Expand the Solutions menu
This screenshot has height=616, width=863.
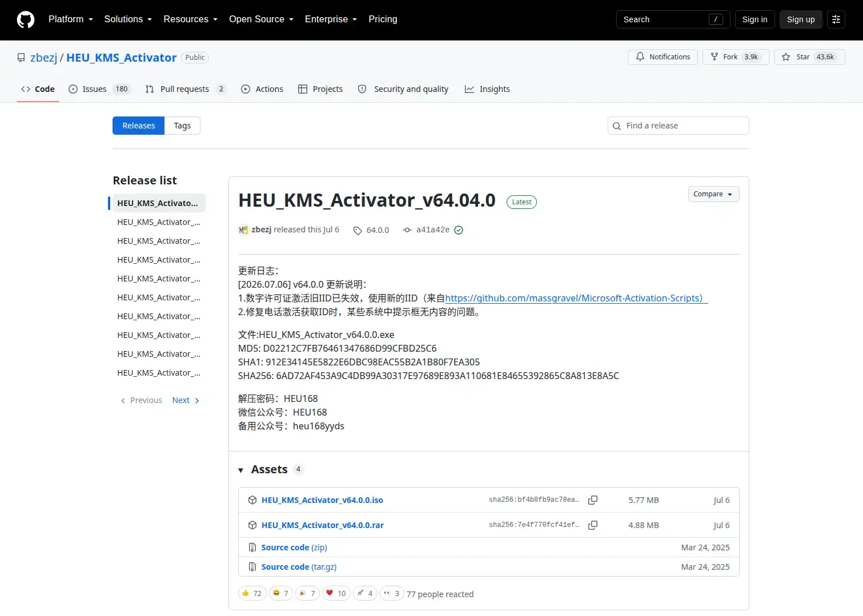(x=128, y=19)
